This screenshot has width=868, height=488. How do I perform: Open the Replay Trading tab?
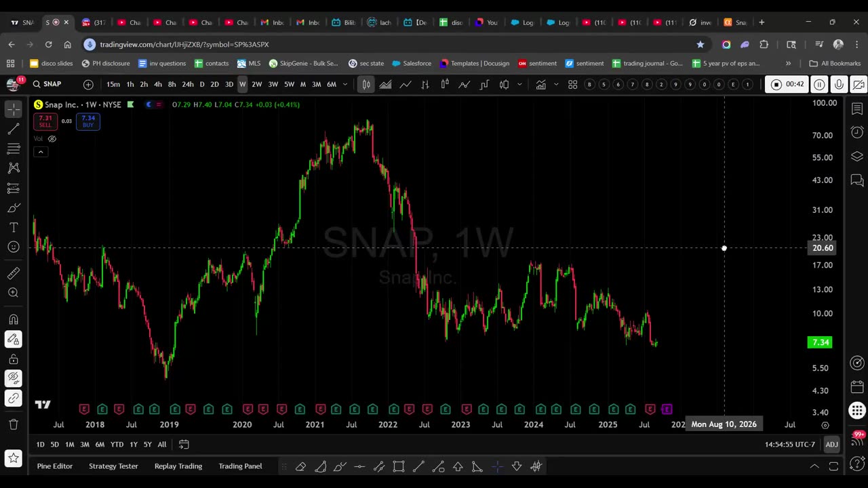(178, 466)
